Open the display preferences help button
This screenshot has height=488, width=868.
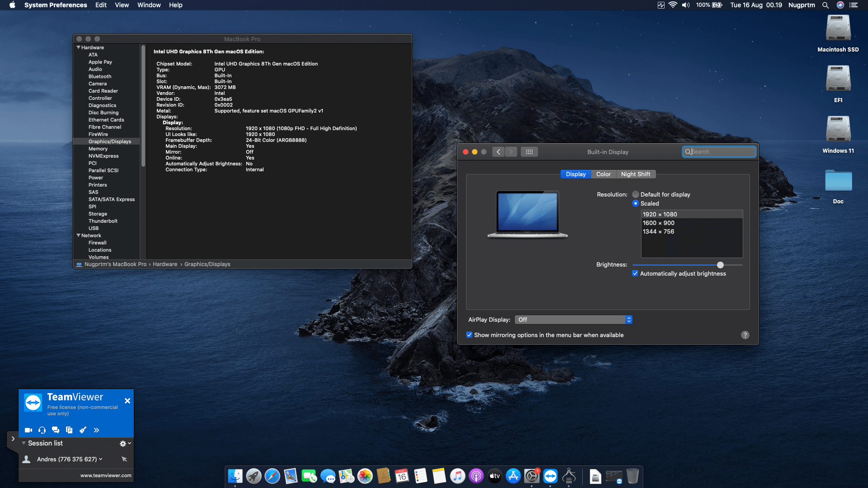[745, 335]
